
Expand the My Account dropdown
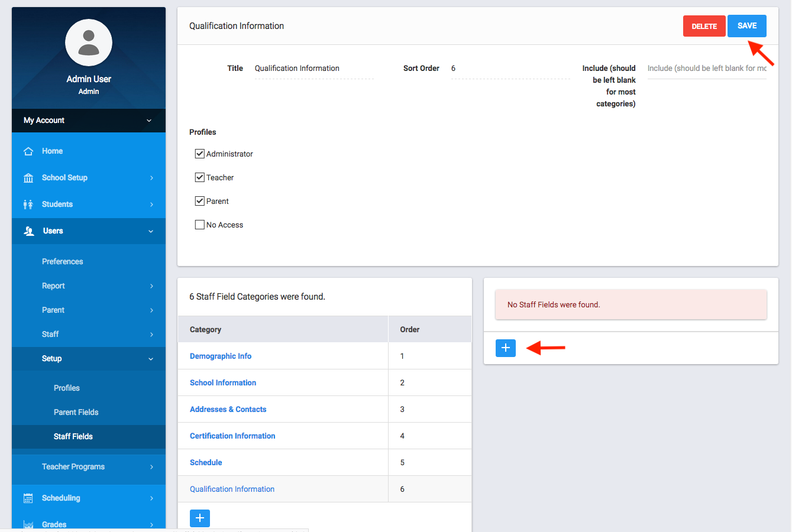tap(148, 121)
